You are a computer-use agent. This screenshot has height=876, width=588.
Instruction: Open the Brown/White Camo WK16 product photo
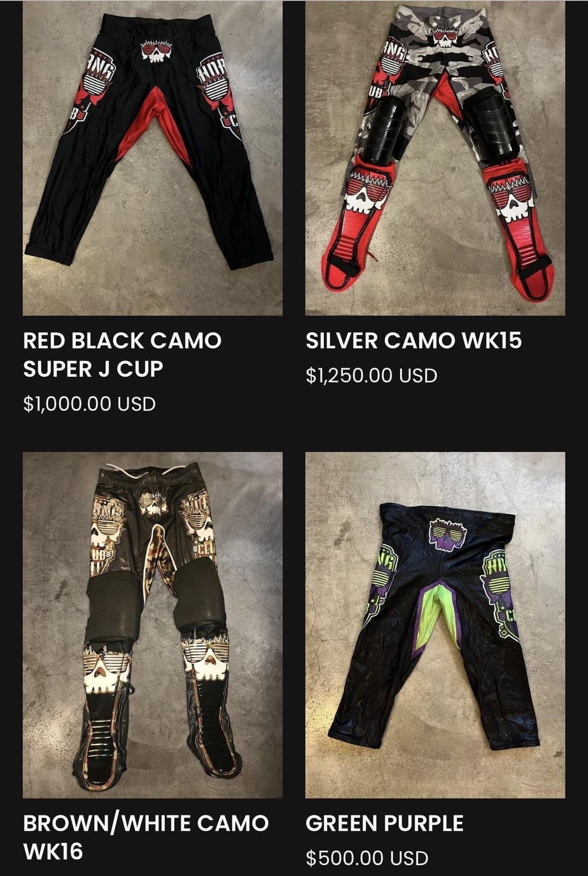click(x=152, y=625)
